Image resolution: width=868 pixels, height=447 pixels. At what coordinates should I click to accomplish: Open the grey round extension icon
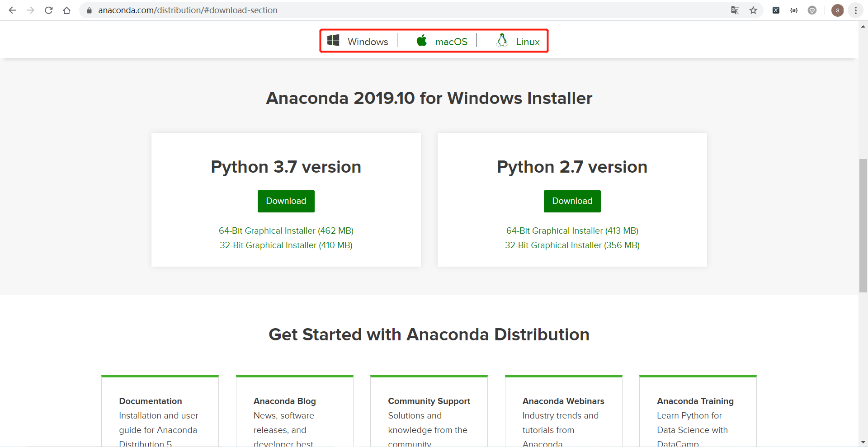coord(812,10)
